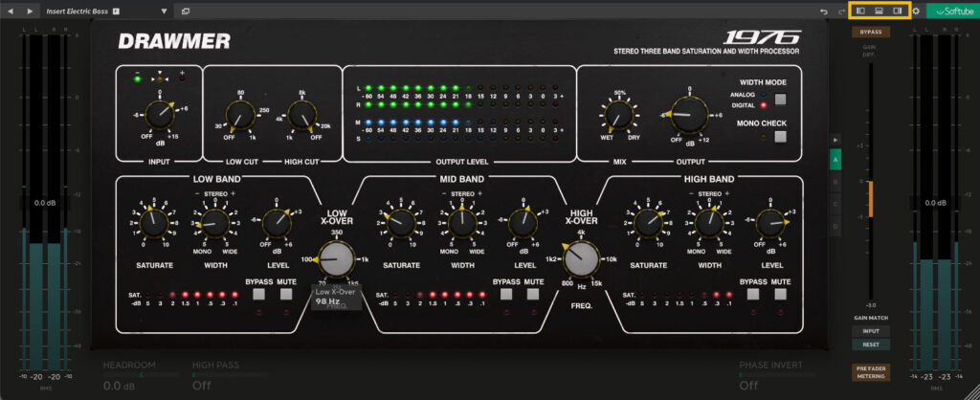Click the Gain Match INPUT button
This screenshot has width=980, height=400.
[x=871, y=331]
